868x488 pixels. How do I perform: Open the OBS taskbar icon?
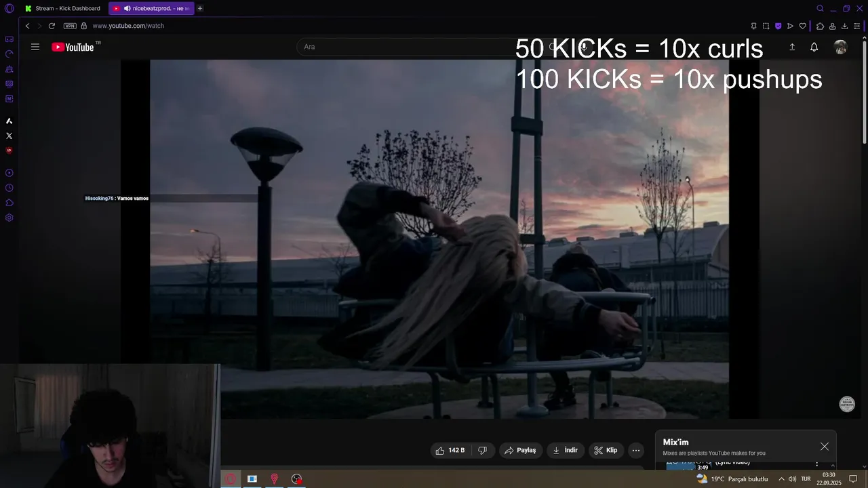pos(297,479)
